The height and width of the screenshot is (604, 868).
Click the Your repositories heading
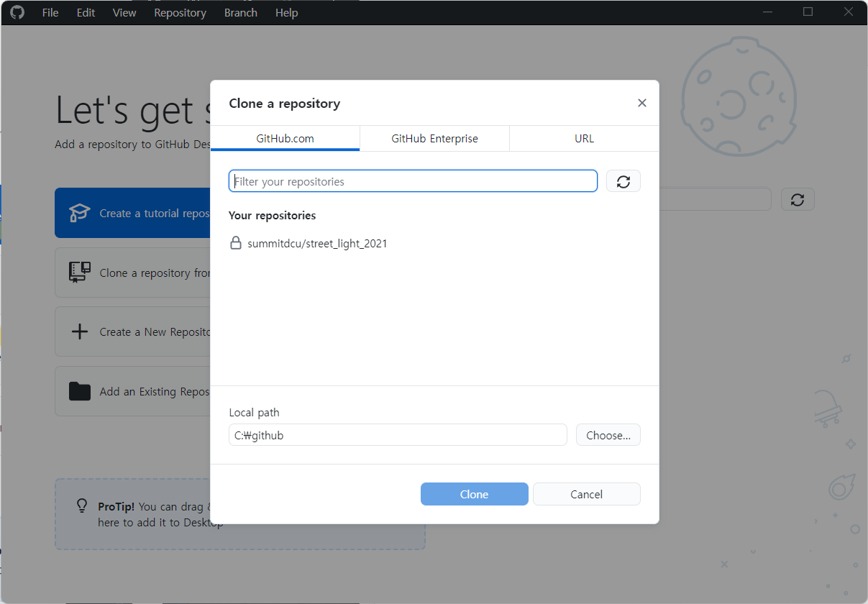tap(272, 216)
